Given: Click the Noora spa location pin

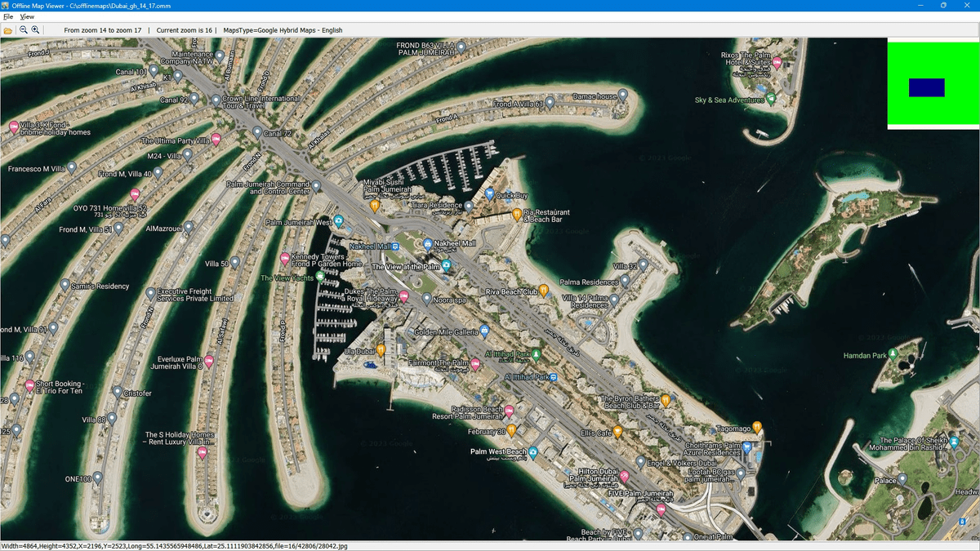Looking at the screenshot, I should tap(426, 300).
